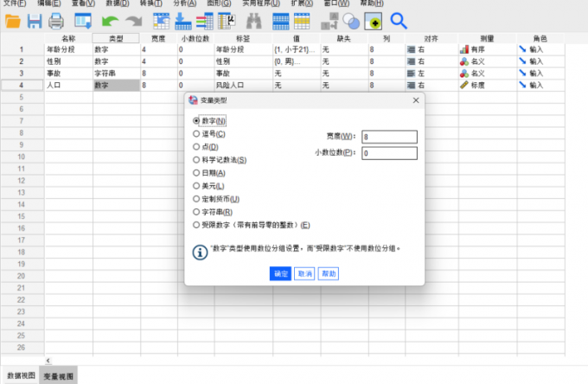This screenshot has height=384, width=588.
Task: Select the 数字(N) radio button
Action: (x=196, y=121)
